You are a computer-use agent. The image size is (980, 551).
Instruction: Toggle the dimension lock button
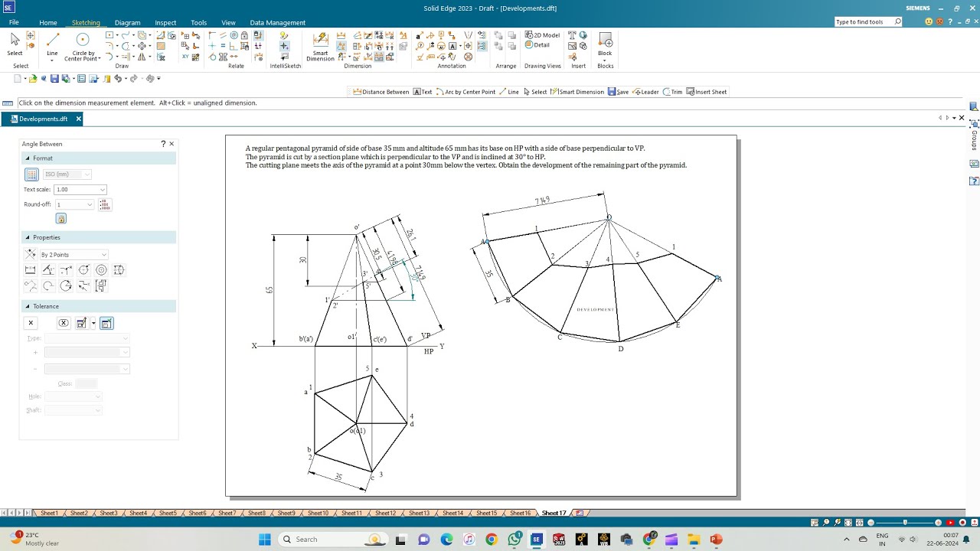pos(61,219)
